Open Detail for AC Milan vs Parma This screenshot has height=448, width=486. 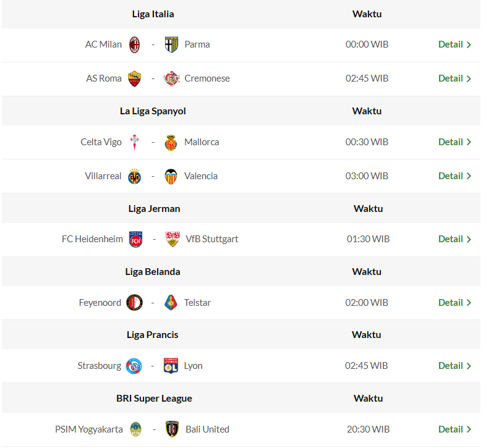[x=451, y=44]
